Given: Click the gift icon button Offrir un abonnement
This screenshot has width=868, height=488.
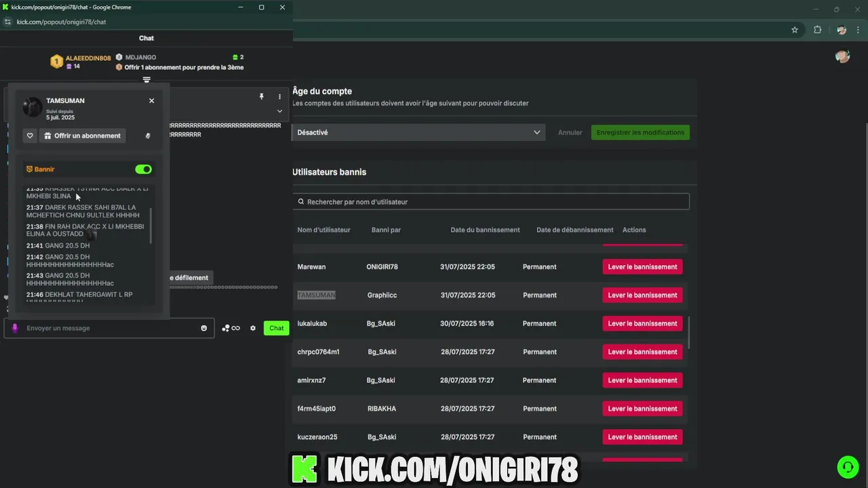Looking at the screenshot, I should (x=82, y=136).
